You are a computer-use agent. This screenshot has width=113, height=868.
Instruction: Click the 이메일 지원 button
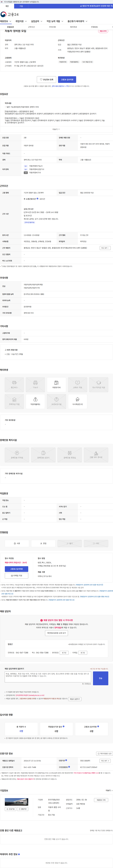[16, 576]
